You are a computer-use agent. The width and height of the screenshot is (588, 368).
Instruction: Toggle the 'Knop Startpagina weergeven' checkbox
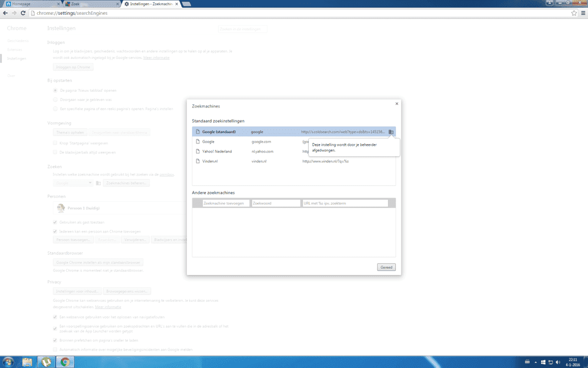click(55, 143)
